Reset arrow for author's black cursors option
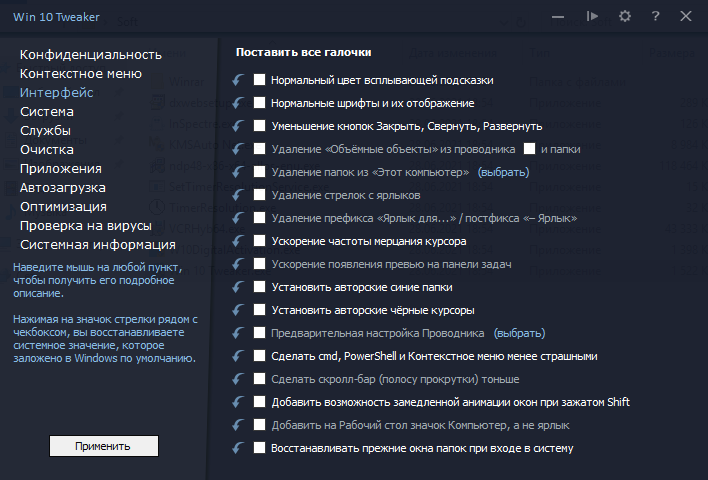The height and width of the screenshot is (480, 708). [x=238, y=310]
